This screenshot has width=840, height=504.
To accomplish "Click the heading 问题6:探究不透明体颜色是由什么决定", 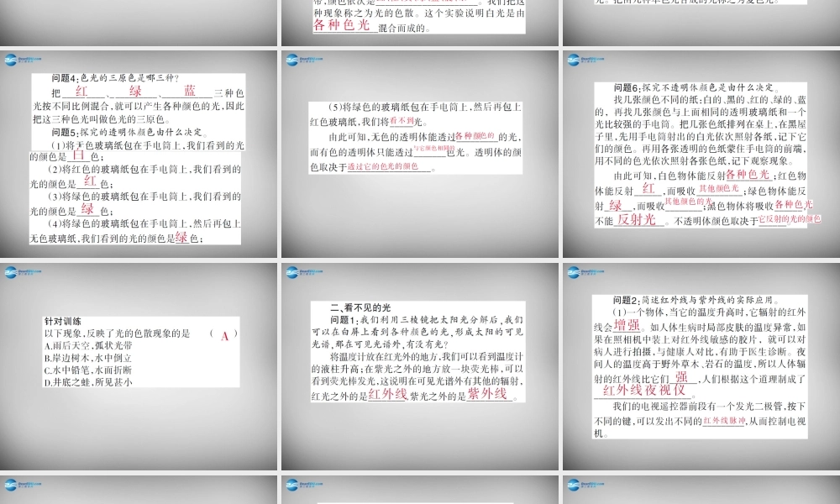I will tap(697, 87).
